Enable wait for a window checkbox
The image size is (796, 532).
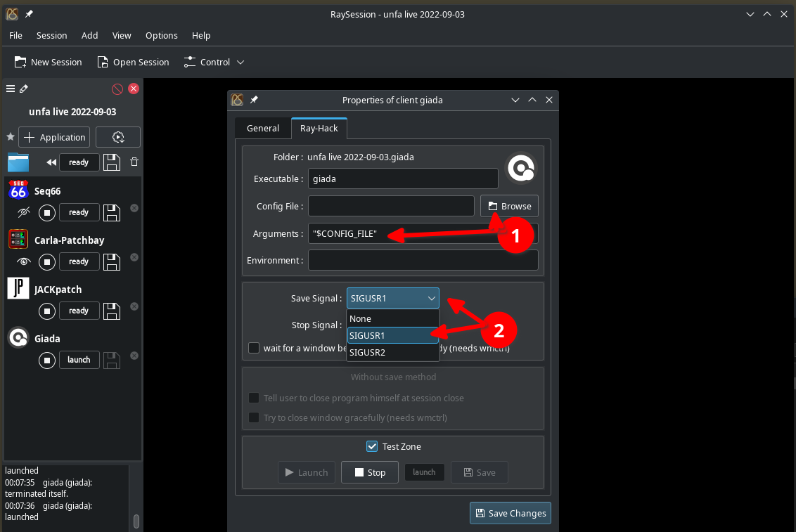pos(254,348)
